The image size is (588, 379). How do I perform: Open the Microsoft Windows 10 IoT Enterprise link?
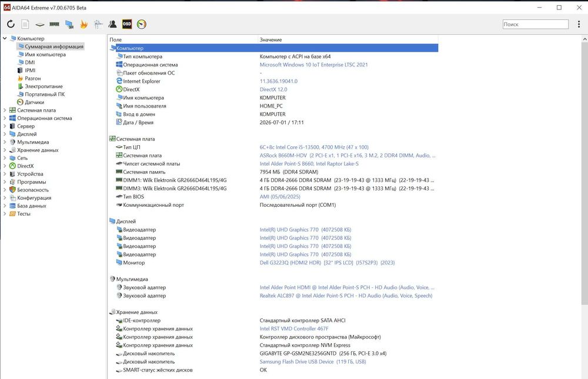pos(313,65)
